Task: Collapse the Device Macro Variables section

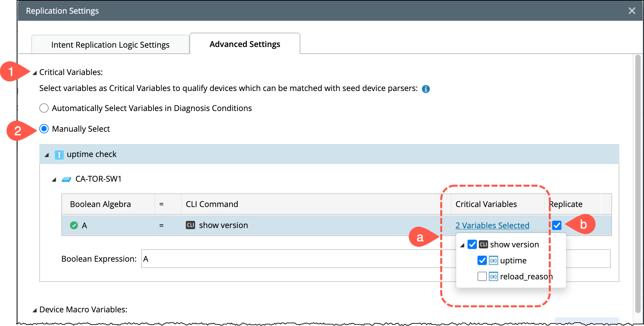Action: [35, 310]
